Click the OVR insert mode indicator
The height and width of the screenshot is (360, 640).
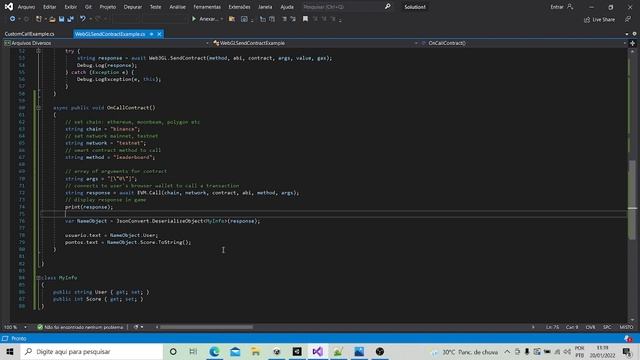[590, 327]
